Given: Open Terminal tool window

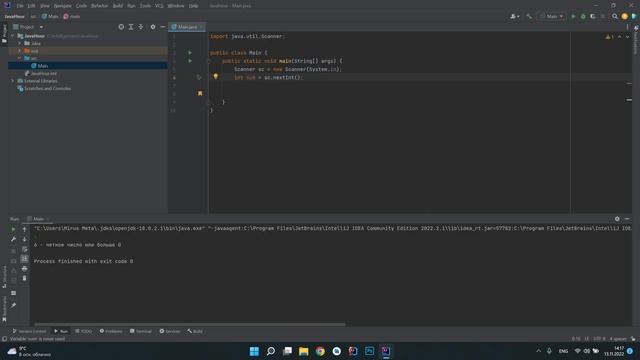Looking at the screenshot, I should click(x=141, y=331).
